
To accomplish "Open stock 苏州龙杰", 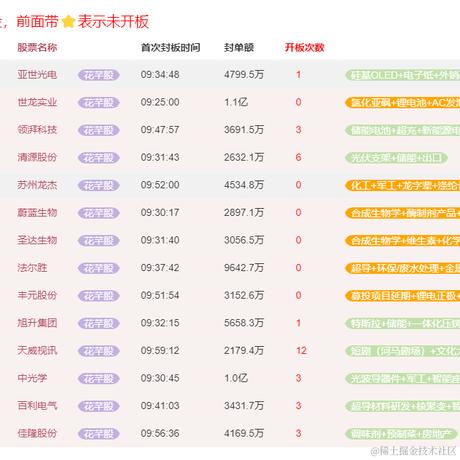I will (x=37, y=185).
